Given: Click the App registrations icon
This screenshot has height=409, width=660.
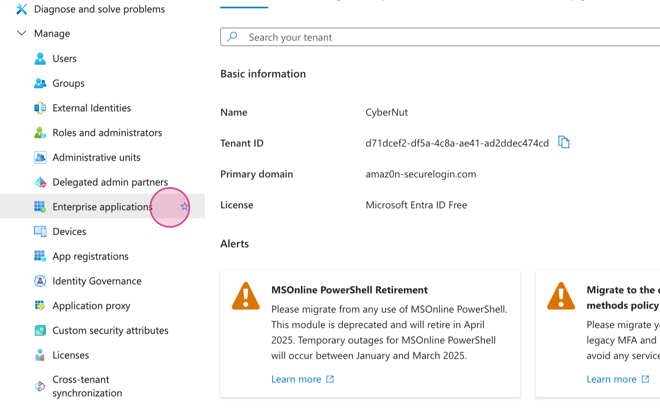Looking at the screenshot, I should pyautogui.click(x=40, y=256).
